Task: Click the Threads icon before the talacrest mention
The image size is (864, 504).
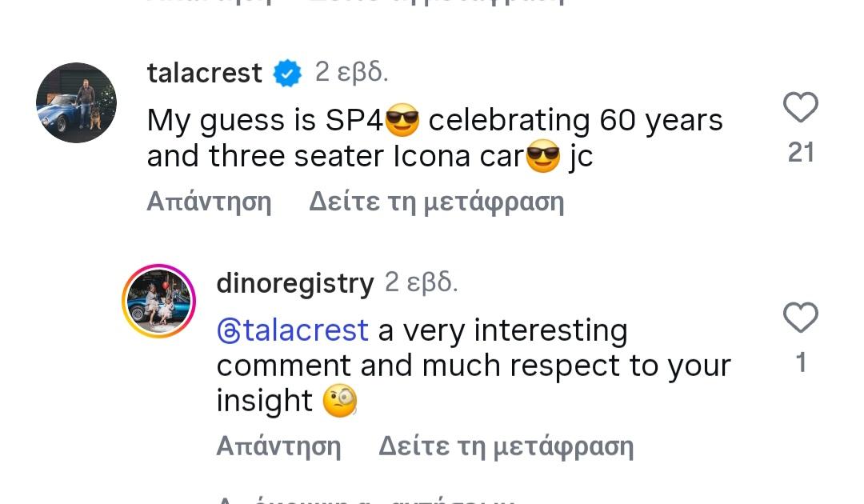Action: tap(229, 330)
